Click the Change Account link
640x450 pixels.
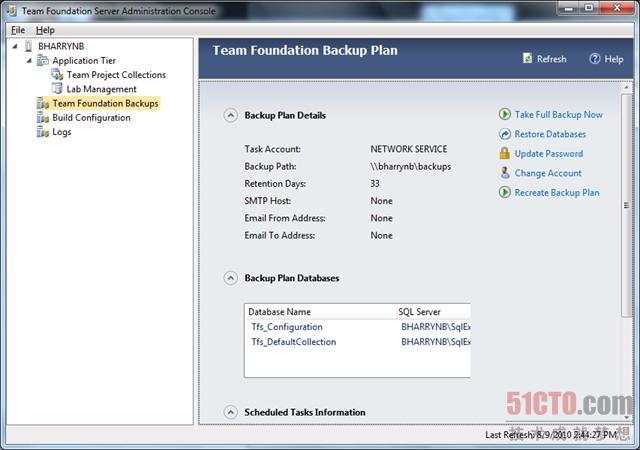[548, 173]
